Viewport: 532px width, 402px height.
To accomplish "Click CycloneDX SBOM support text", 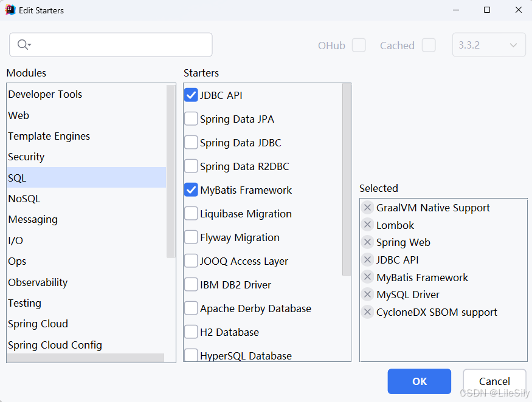I will [437, 312].
